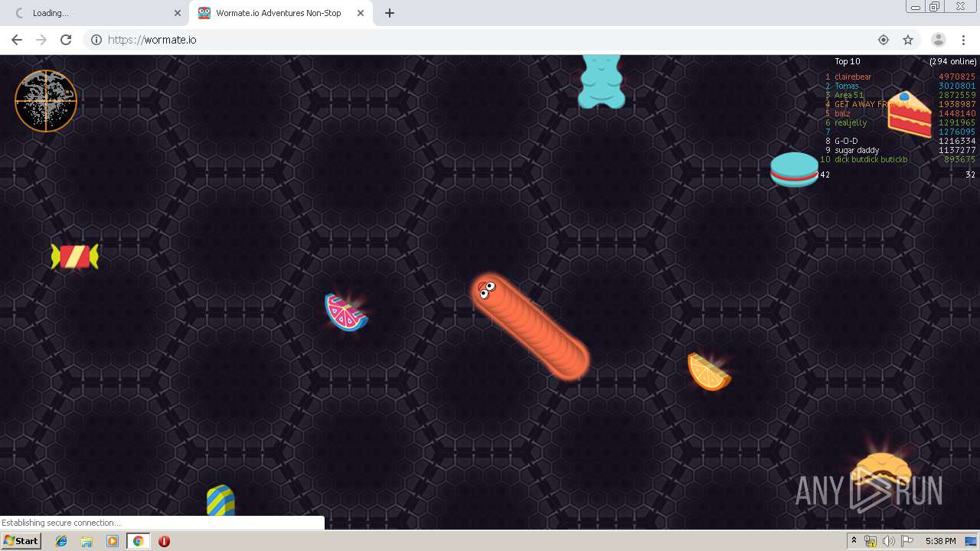
Task: Open the volume speaker tray icon
Action: coord(888,541)
